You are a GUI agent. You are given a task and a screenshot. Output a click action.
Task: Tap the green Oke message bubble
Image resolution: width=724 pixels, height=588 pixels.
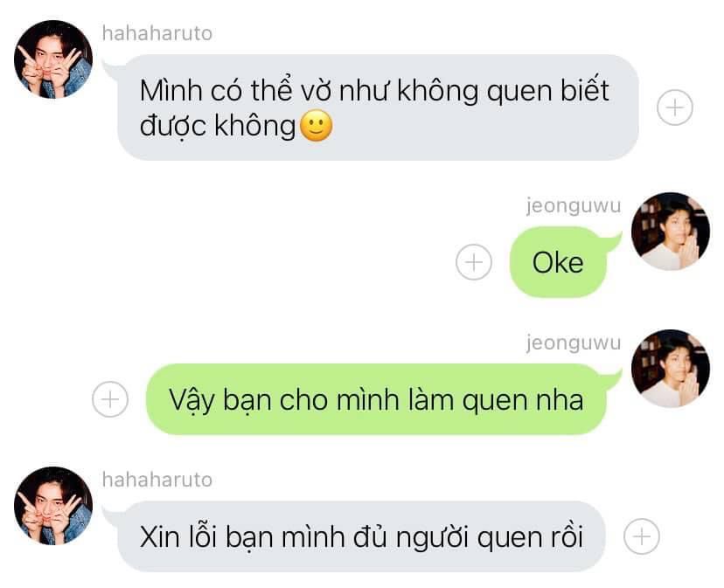coord(558,262)
